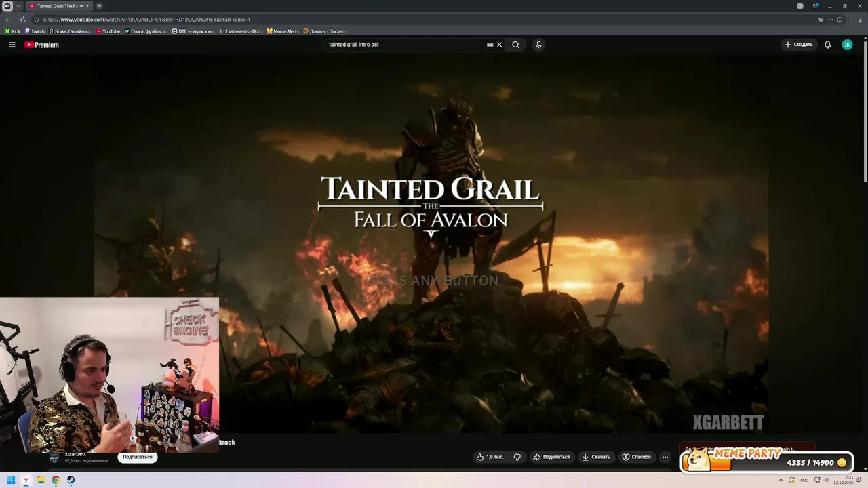Click ENG language indicator in tray

click(804, 480)
